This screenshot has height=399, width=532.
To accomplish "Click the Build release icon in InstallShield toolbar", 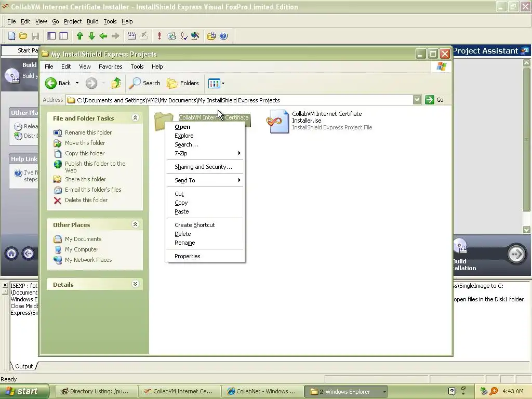I will tap(131, 36).
